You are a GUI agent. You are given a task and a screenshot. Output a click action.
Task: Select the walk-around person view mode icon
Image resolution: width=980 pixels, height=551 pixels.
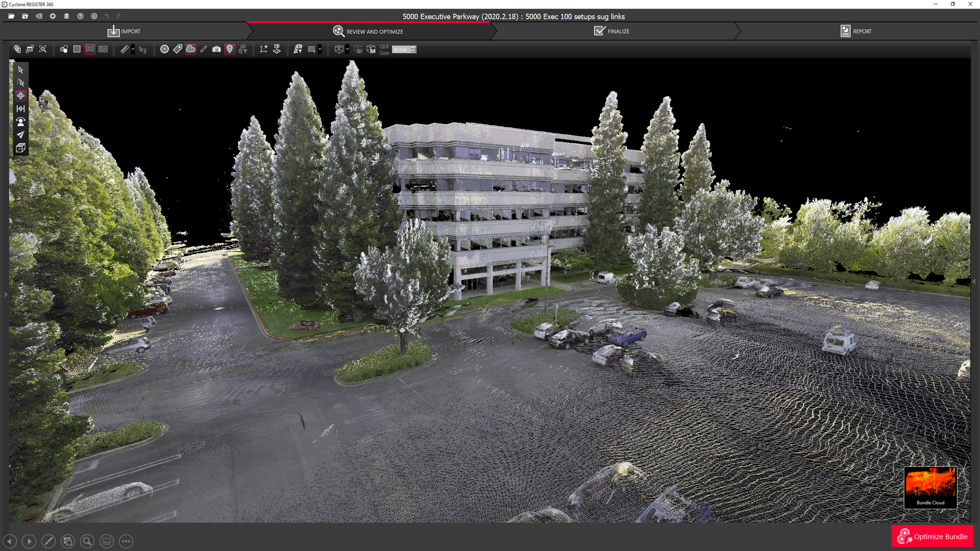20,122
